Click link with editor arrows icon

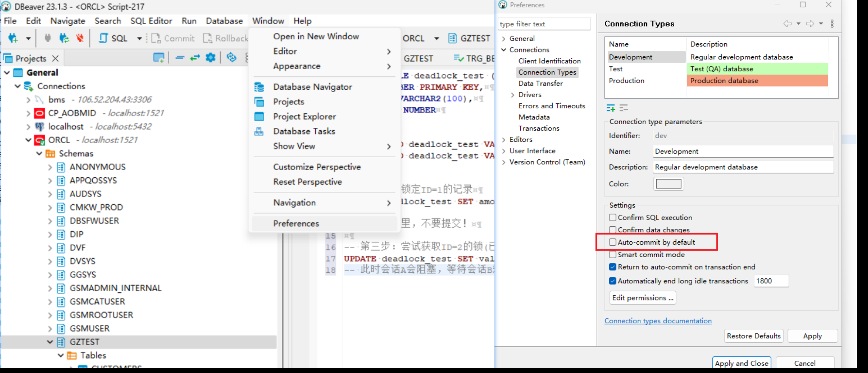(195, 58)
